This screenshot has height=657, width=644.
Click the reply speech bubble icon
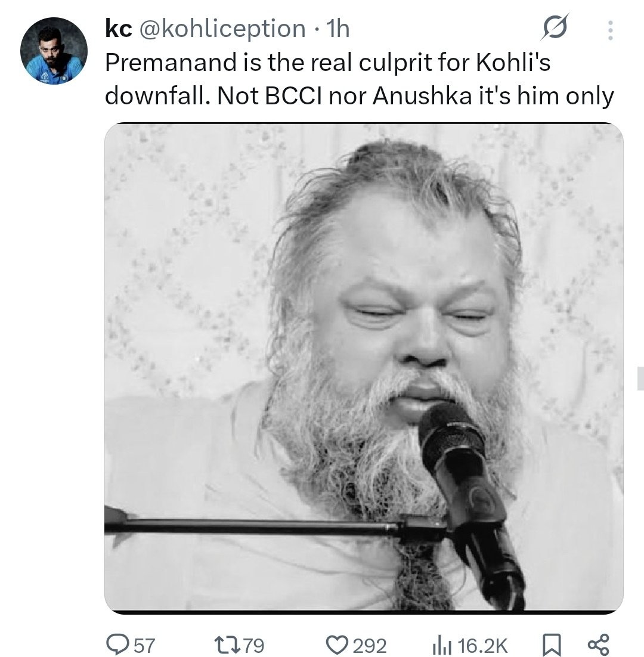(114, 644)
